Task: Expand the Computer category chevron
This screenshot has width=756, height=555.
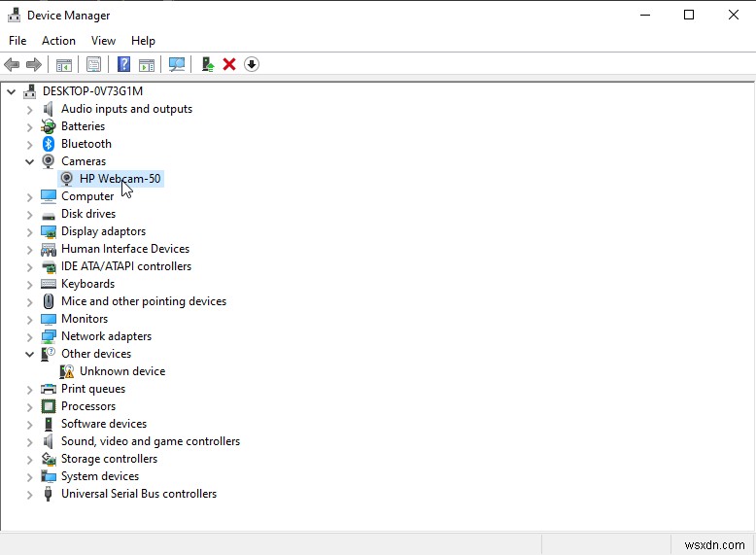Action: 29,196
